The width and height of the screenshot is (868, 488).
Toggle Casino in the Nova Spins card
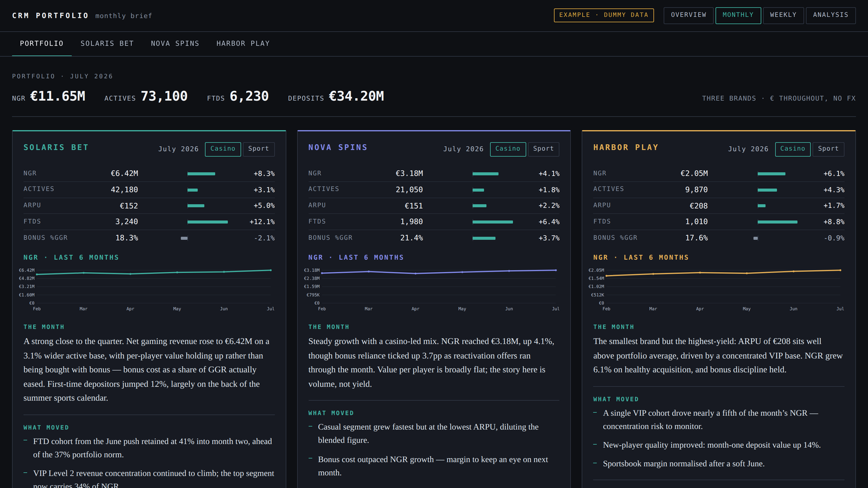[508, 149]
